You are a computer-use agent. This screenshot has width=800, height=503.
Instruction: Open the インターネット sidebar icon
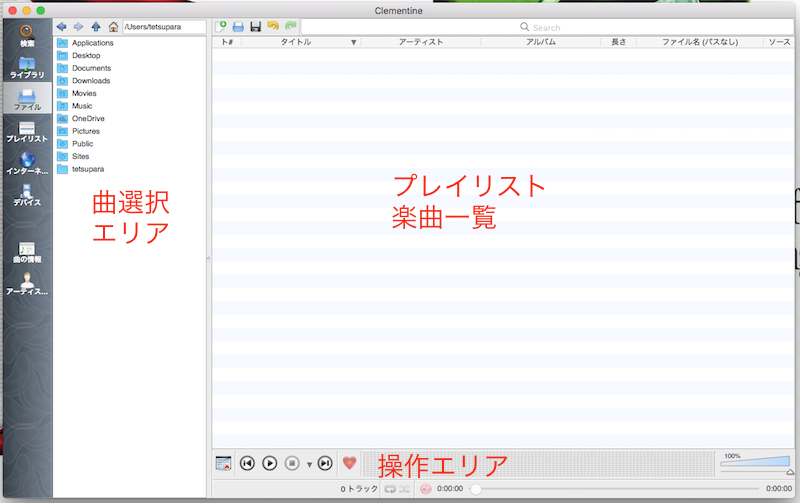pyautogui.click(x=27, y=162)
